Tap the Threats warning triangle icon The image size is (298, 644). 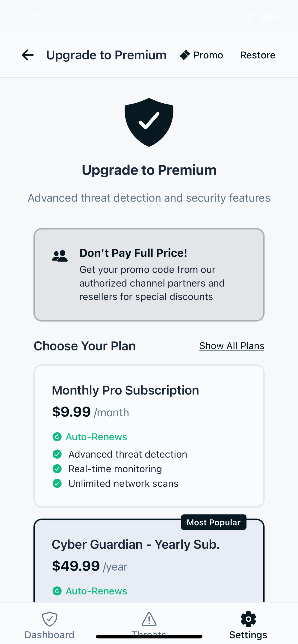point(149,619)
